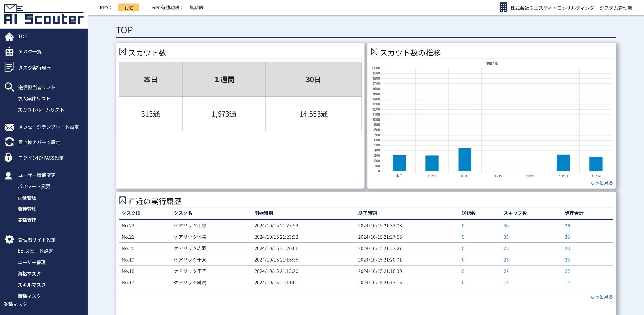This screenshot has height=315, width=644.
Task: Go to botスピード設定 page
Action: coord(35,251)
